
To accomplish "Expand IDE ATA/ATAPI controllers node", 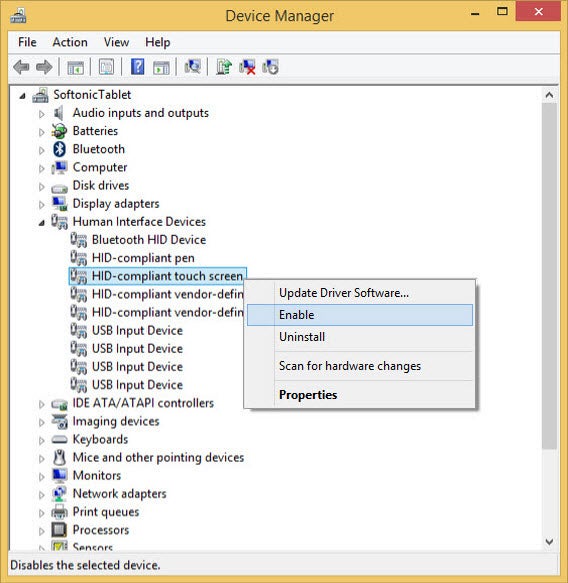I will (x=42, y=404).
